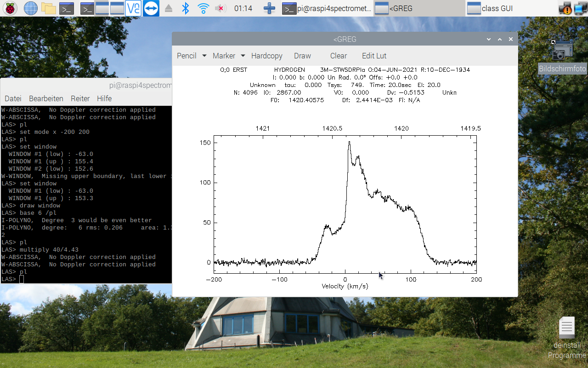Open the Raspberry Pi main menu
This screenshot has height=368, width=588.
click(10, 8)
